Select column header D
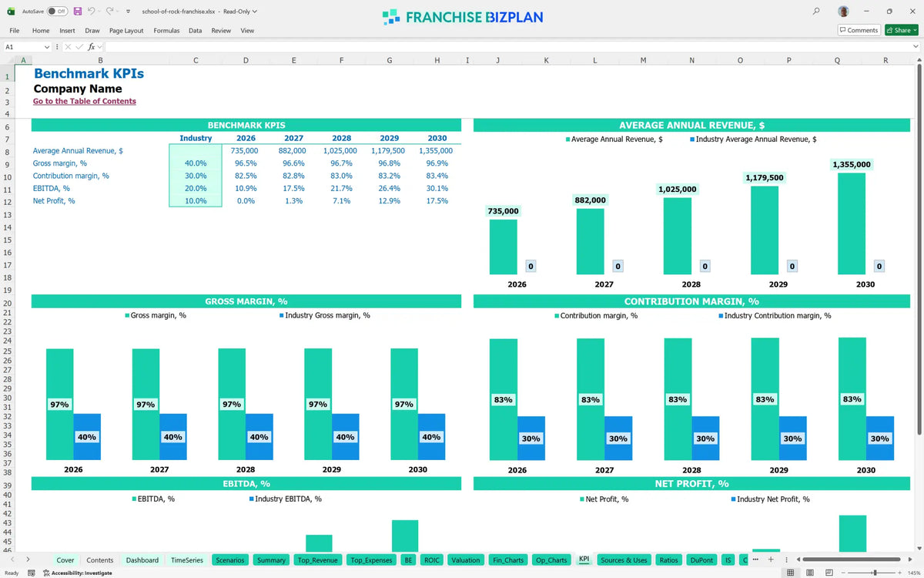The image size is (924, 578). point(246,60)
